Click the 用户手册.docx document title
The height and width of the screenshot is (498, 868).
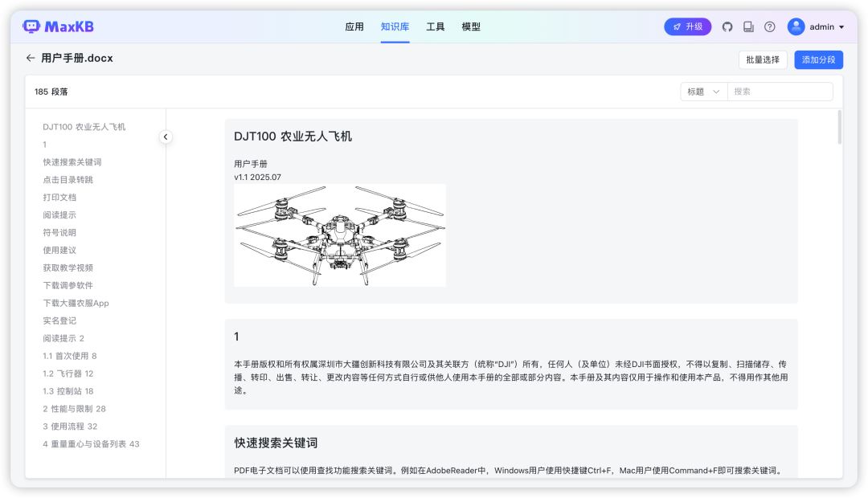click(x=77, y=58)
